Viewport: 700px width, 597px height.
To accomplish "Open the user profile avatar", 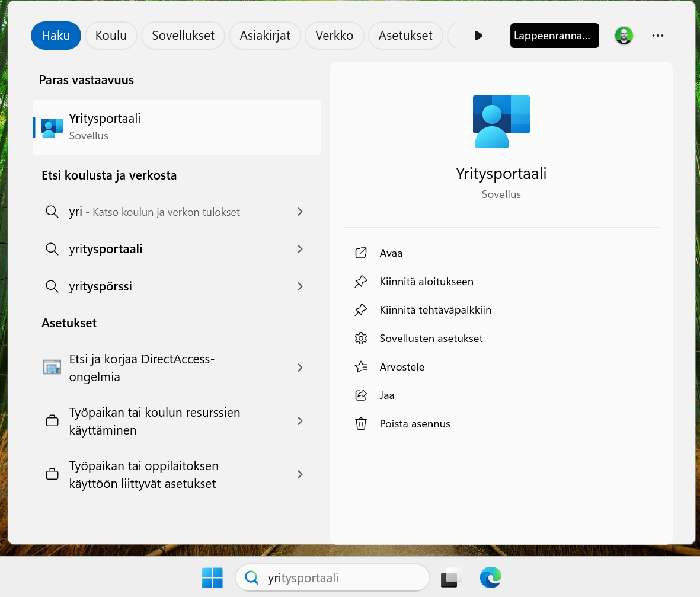I will [624, 36].
